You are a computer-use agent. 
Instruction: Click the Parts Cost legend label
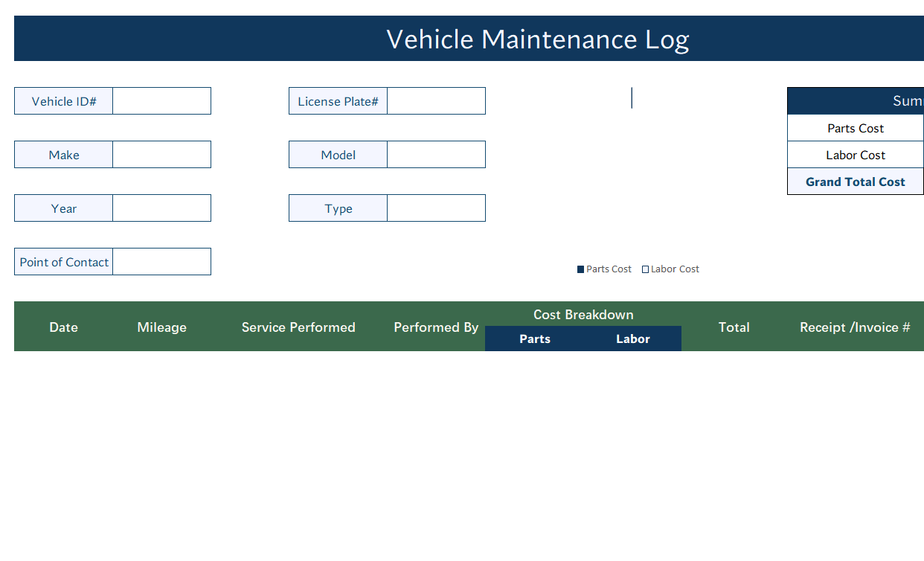point(609,269)
